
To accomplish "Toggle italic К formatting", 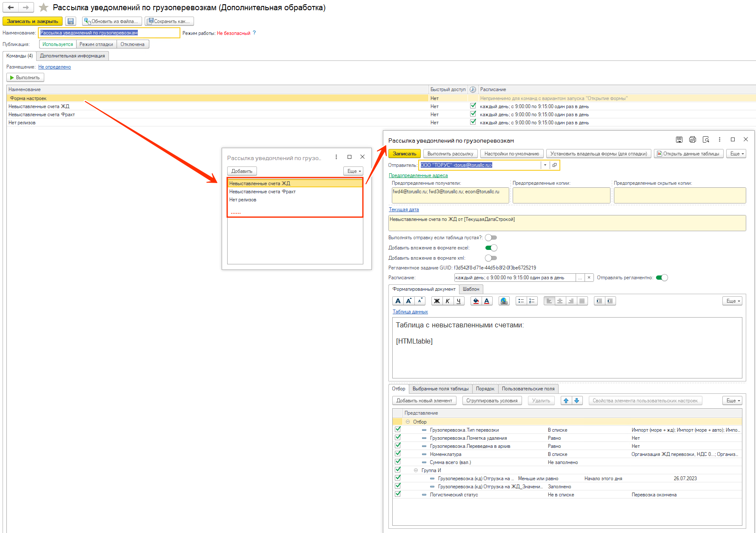I will point(448,301).
